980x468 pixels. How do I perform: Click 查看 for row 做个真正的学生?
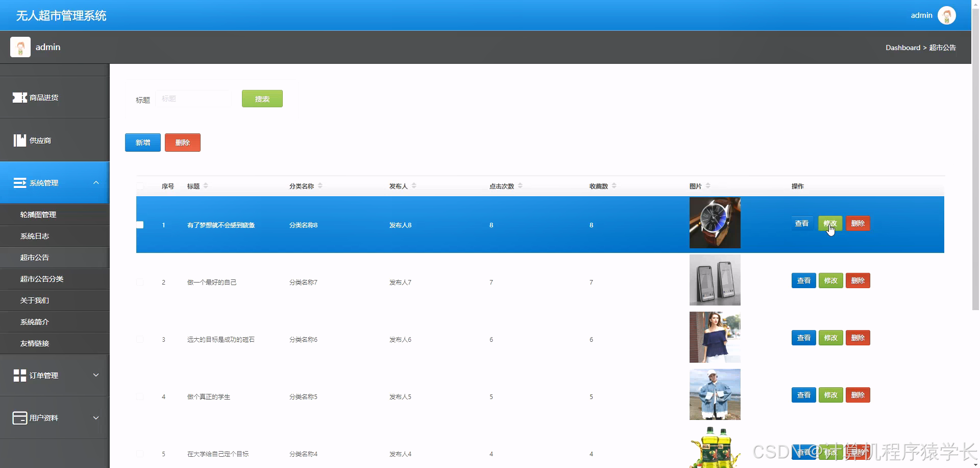click(x=804, y=395)
